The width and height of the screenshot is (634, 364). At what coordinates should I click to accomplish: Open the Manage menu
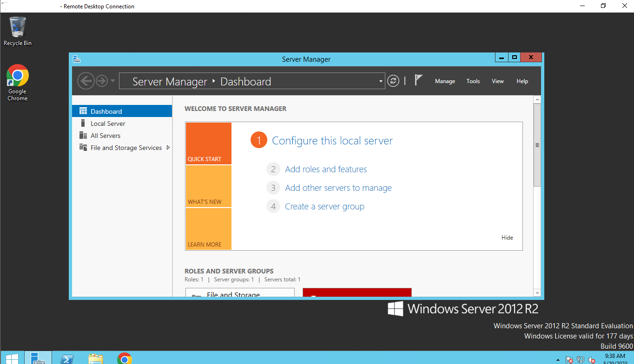click(x=445, y=81)
